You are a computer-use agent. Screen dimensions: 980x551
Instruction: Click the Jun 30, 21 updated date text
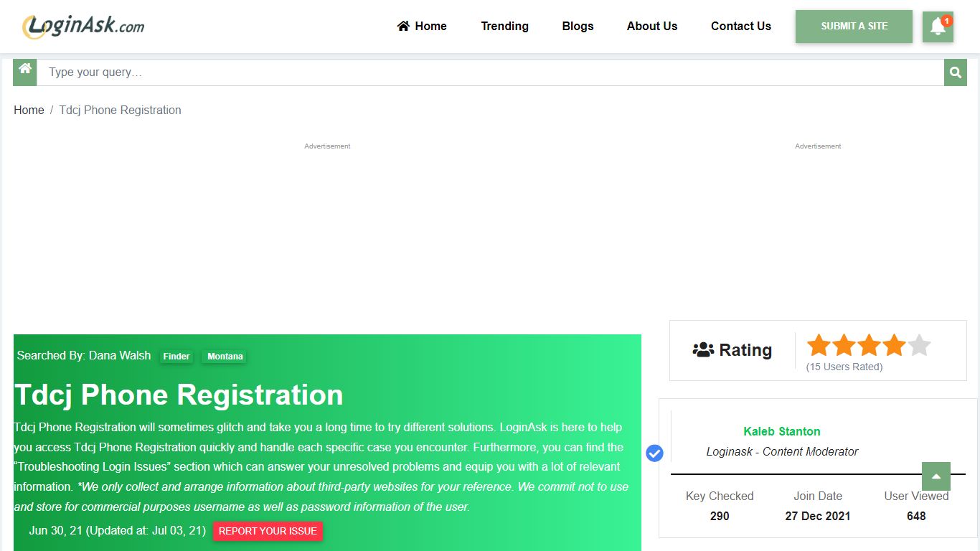click(118, 531)
